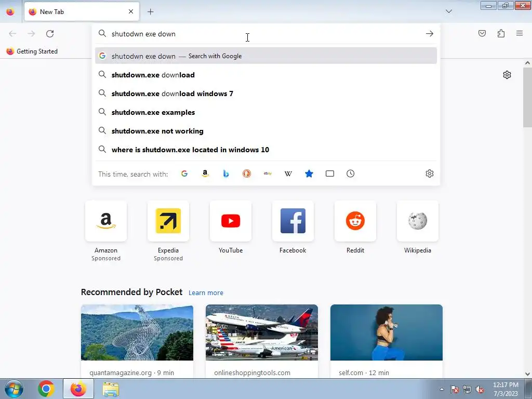
Task: Select suggestion 'shutdown.exe examples'
Action: coord(266,112)
